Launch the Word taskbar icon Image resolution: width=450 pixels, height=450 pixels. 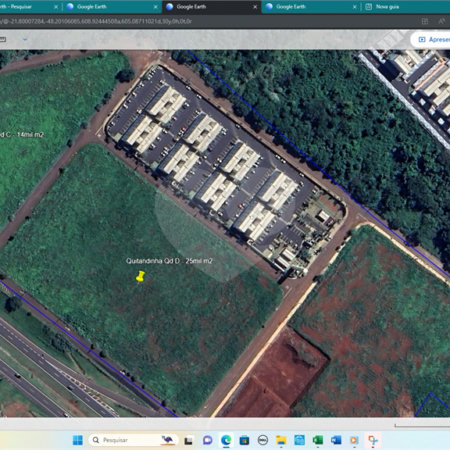[x=336, y=440]
